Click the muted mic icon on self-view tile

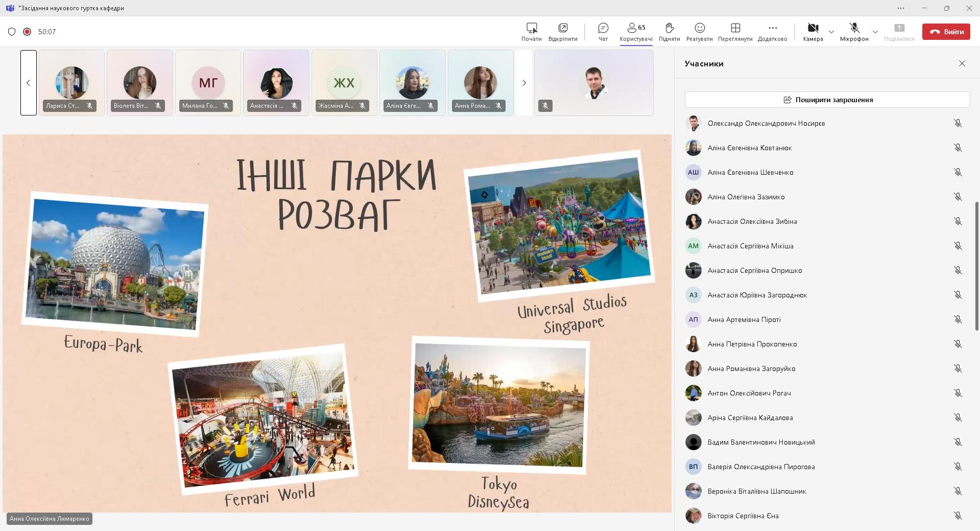(545, 106)
